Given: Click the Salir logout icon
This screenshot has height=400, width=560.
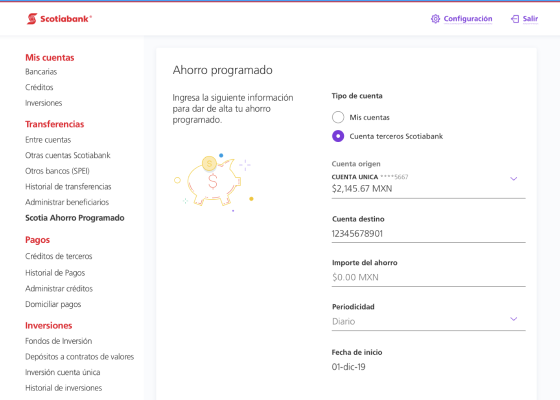Looking at the screenshot, I should pos(515,19).
